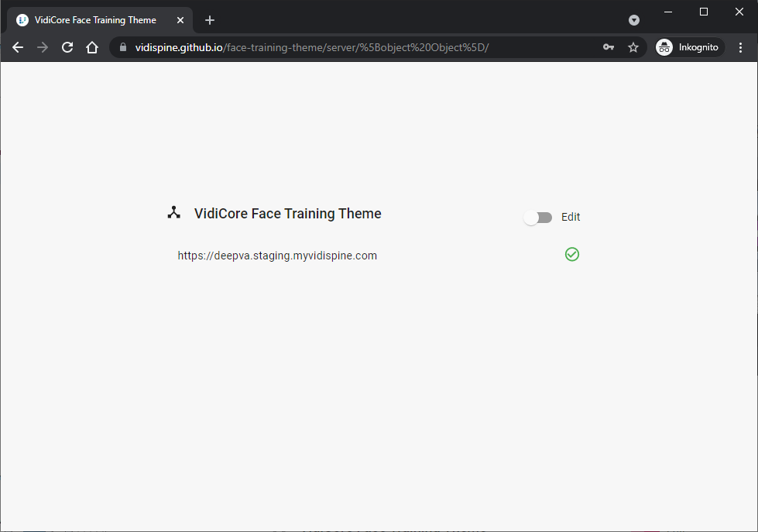758x532 pixels.
Task: Close the VidiCore Face Training Theme tab
Action: pyautogui.click(x=180, y=20)
